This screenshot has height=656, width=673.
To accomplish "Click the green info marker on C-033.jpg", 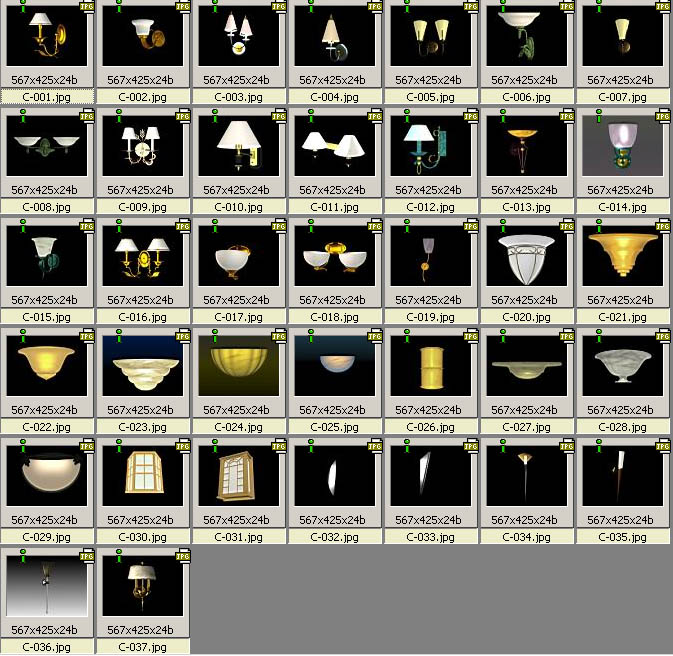I will point(407,446).
